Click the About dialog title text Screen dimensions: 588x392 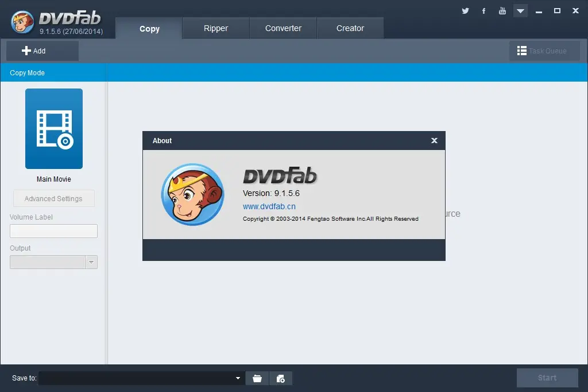[x=162, y=141]
